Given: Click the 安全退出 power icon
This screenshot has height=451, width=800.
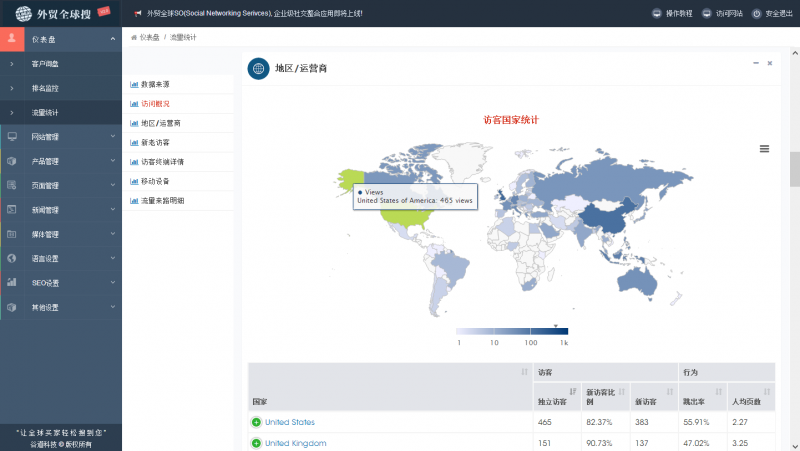Looking at the screenshot, I should 757,14.
